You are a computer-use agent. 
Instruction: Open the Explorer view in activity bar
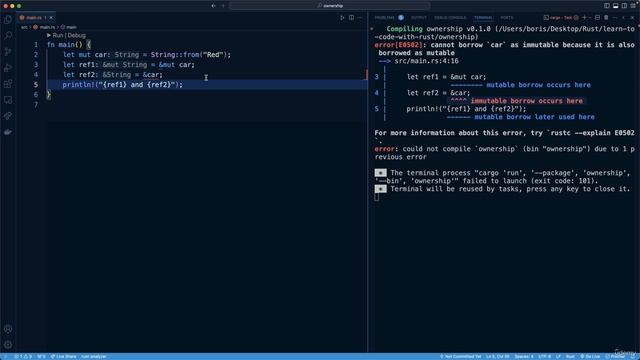(x=8, y=20)
